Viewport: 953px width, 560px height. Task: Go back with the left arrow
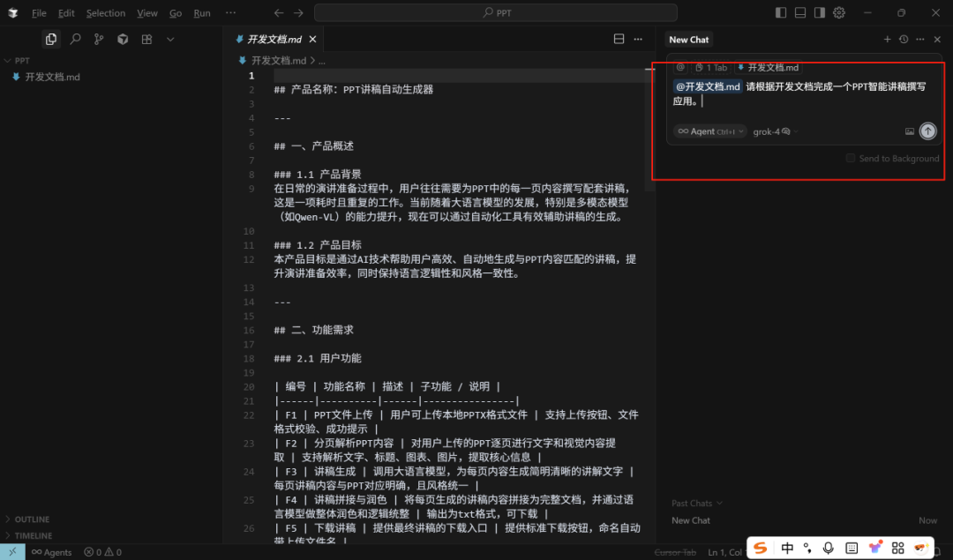pyautogui.click(x=278, y=12)
